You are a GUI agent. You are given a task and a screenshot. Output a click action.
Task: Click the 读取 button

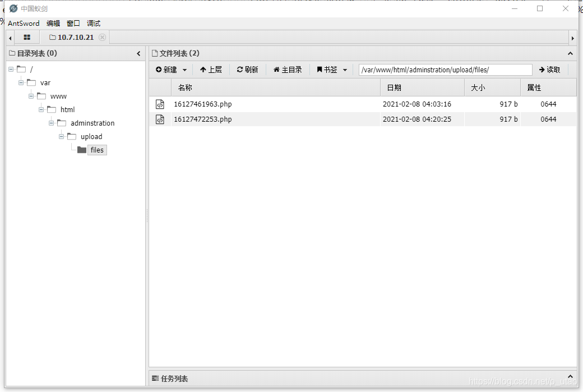pyautogui.click(x=549, y=70)
